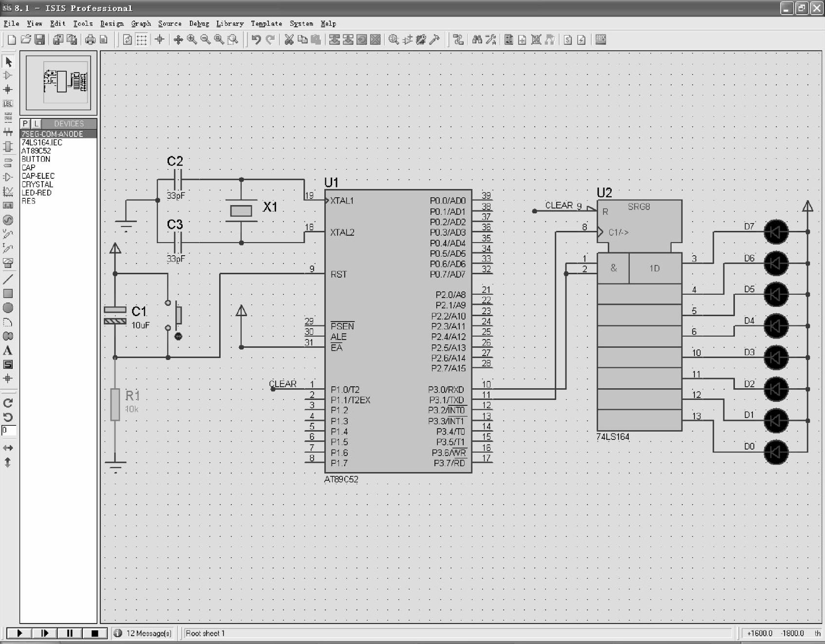The image size is (825, 644).
Task: Toggle the wire autorouter button
Action: coord(458,40)
